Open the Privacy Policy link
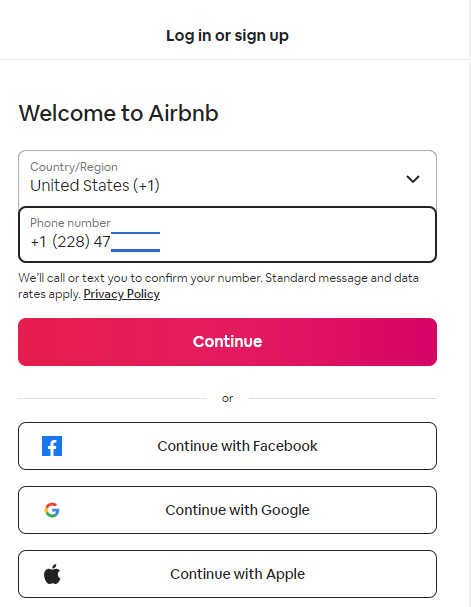The height and width of the screenshot is (607, 471). 122,294
